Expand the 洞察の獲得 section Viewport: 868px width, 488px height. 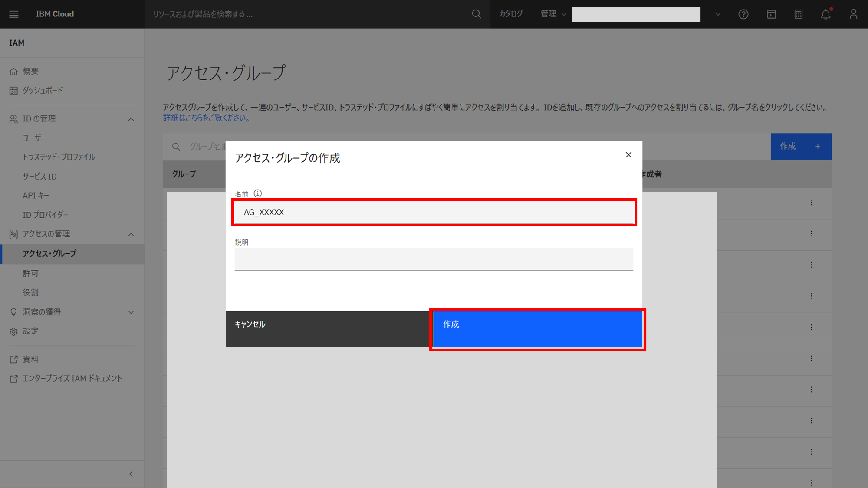coord(131,312)
